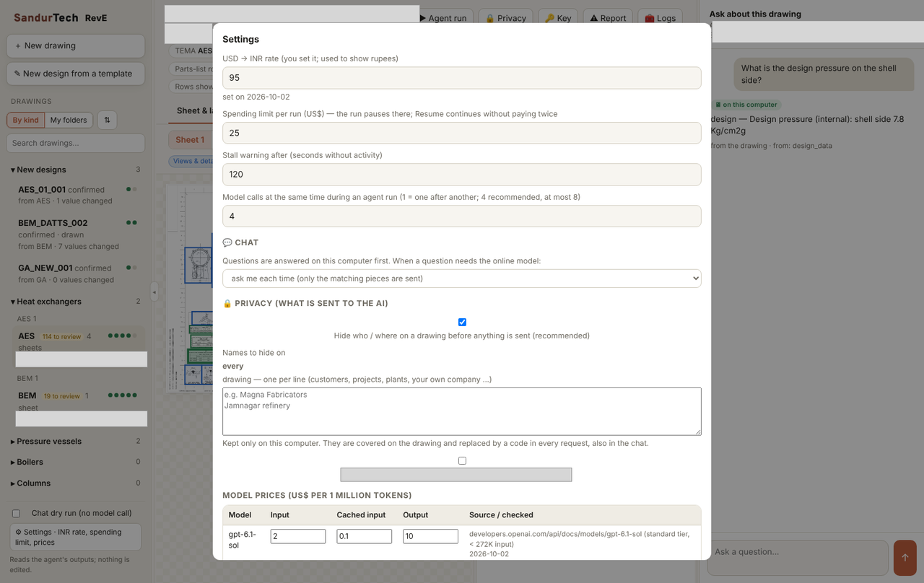The height and width of the screenshot is (583, 924).
Task: Open the Logs button in the top toolbar
Action: [x=660, y=18]
